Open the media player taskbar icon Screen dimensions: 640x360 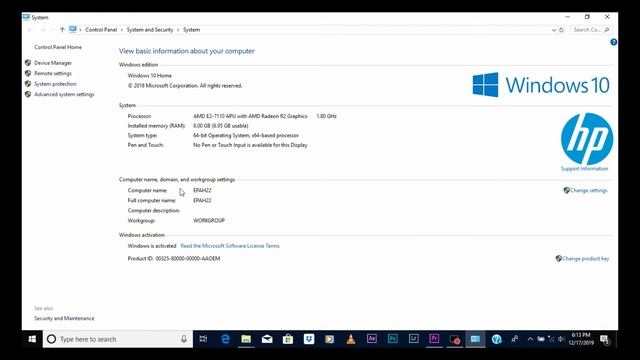click(x=329, y=339)
